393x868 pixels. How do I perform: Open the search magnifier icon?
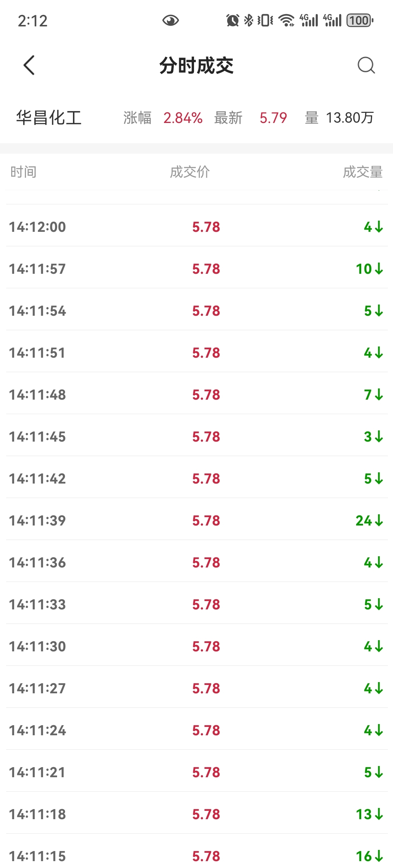pyautogui.click(x=366, y=65)
